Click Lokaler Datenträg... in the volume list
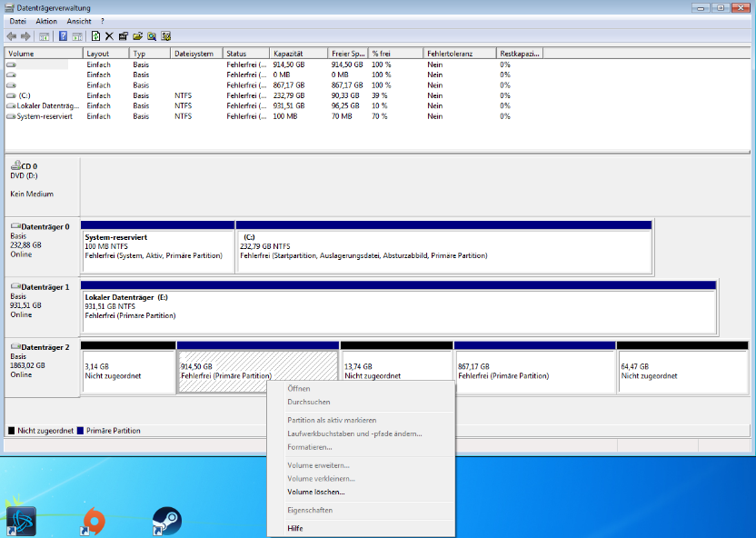The image size is (756, 538). tap(48, 105)
